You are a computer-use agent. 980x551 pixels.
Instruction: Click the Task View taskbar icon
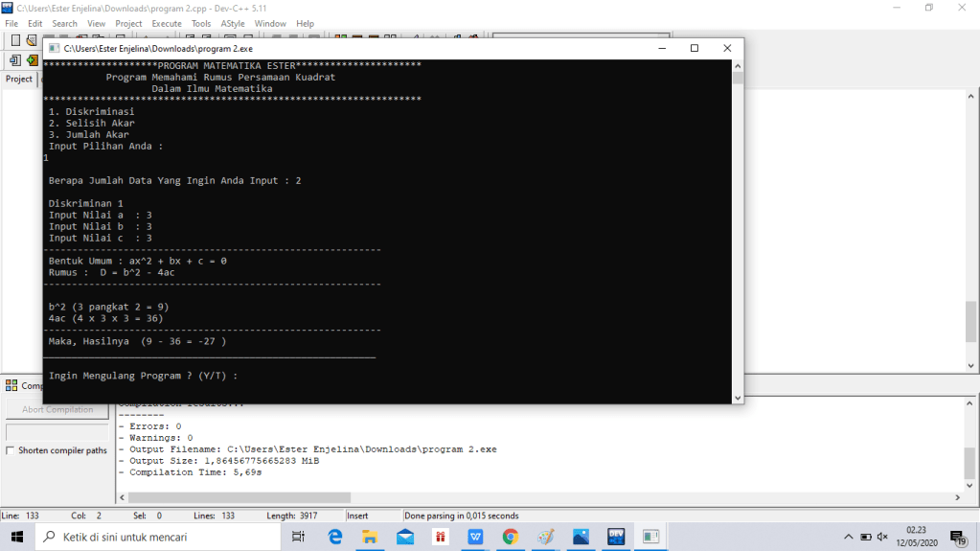click(x=298, y=537)
